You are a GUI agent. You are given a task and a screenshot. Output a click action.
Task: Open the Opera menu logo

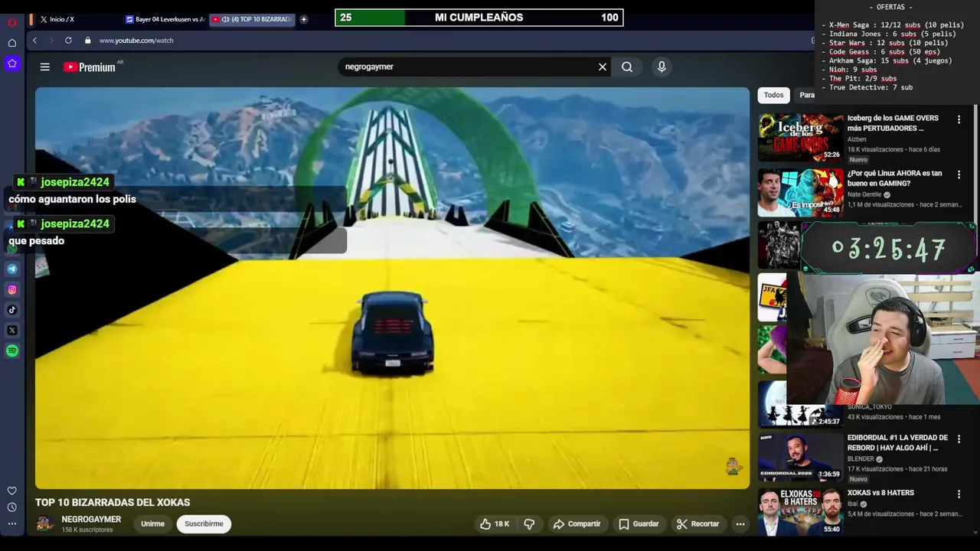[12, 22]
